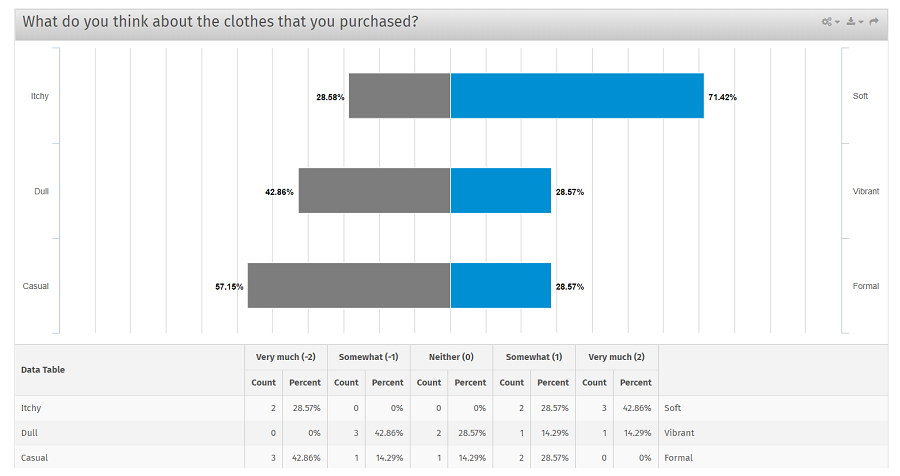Click the download export icon
This screenshot has width=900, height=476.
coord(850,21)
